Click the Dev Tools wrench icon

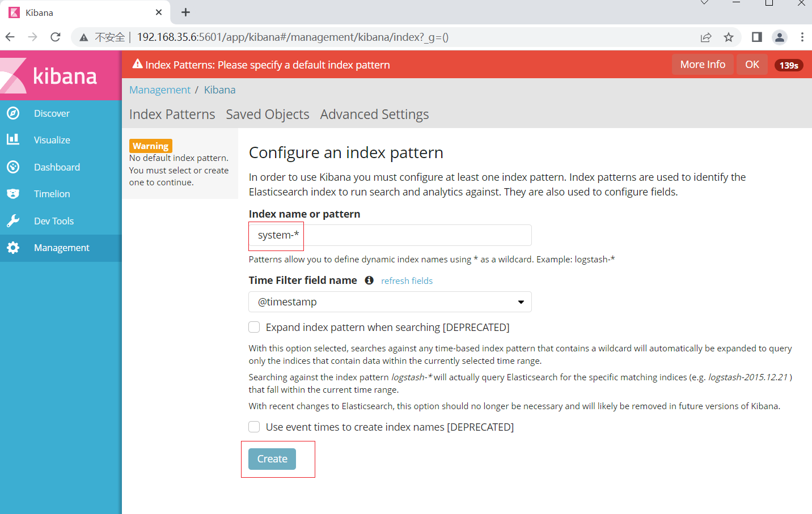point(13,220)
